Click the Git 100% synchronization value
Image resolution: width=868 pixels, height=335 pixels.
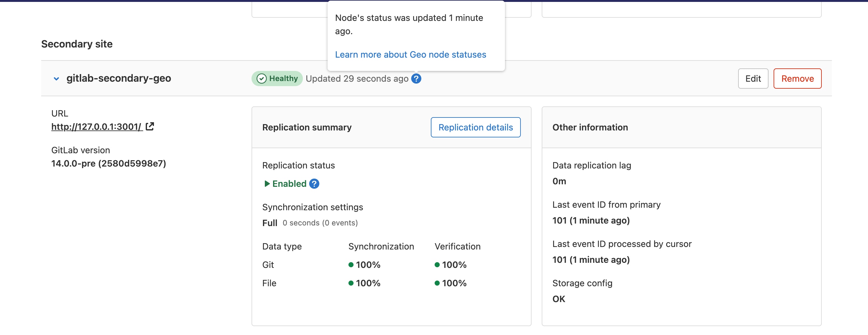coord(368,265)
